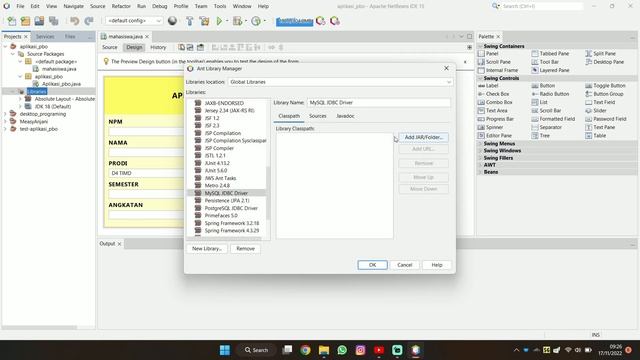The image size is (640, 360).
Task: Select the Tabbed Pane palette item
Action: tap(550, 53)
